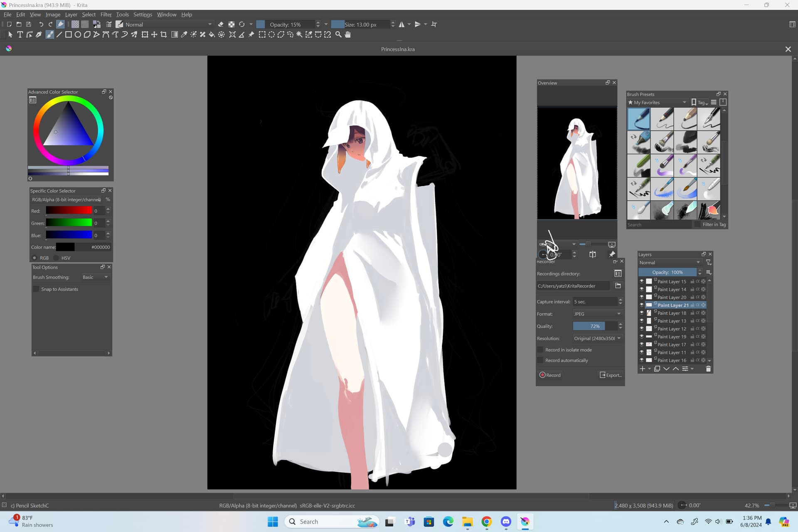Select the Pan hand tool
Image resolution: width=798 pixels, height=532 pixels.
[x=348, y=35]
